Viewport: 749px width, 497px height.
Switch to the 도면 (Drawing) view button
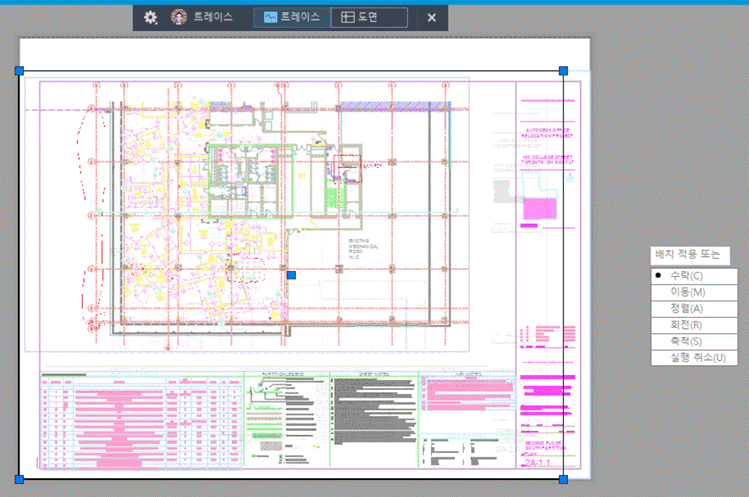(x=369, y=18)
